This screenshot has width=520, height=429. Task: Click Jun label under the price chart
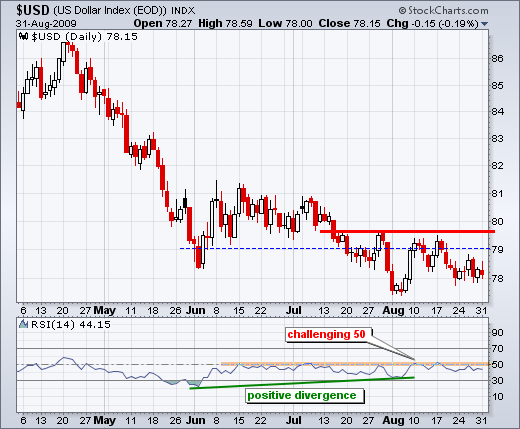pos(196,311)
